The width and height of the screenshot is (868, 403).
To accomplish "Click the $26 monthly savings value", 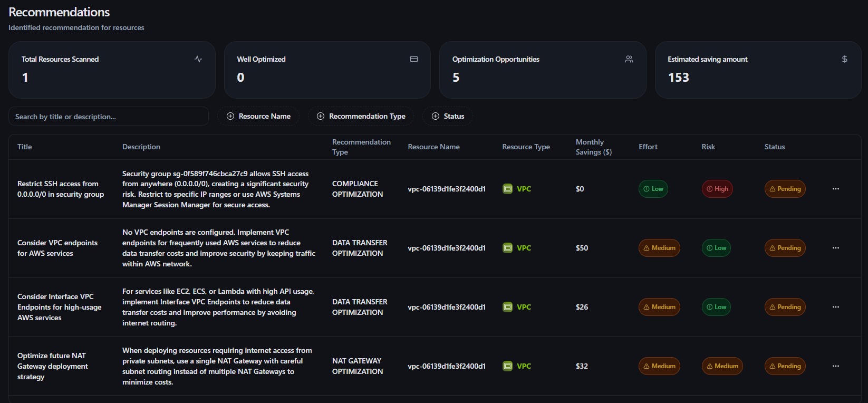I will tap(582, 307).
